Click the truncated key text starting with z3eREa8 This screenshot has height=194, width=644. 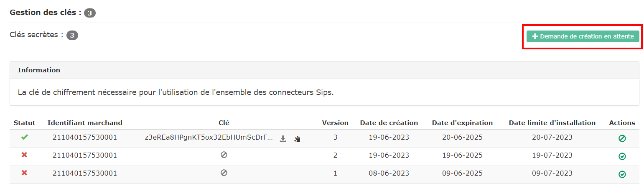pos(209,137)
